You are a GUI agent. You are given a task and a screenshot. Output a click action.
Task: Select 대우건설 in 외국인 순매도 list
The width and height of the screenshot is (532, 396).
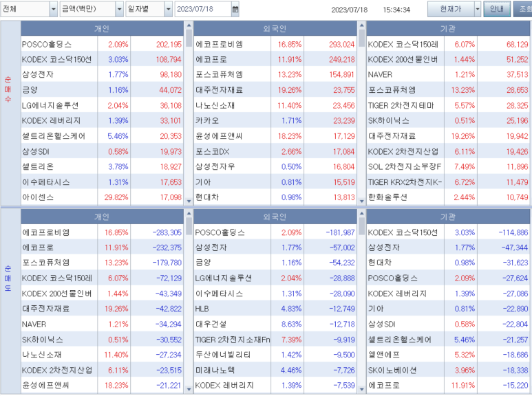click(x=211, y=324)
